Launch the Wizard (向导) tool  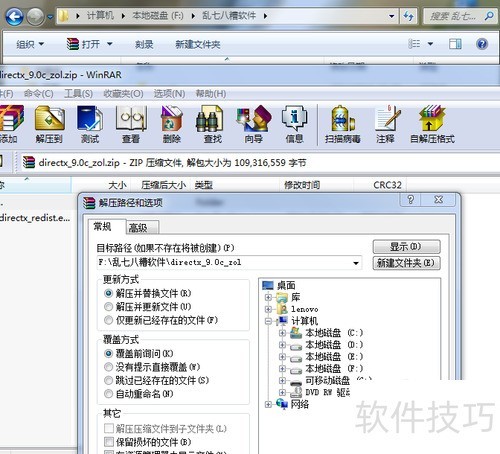(x=254, y=124)
